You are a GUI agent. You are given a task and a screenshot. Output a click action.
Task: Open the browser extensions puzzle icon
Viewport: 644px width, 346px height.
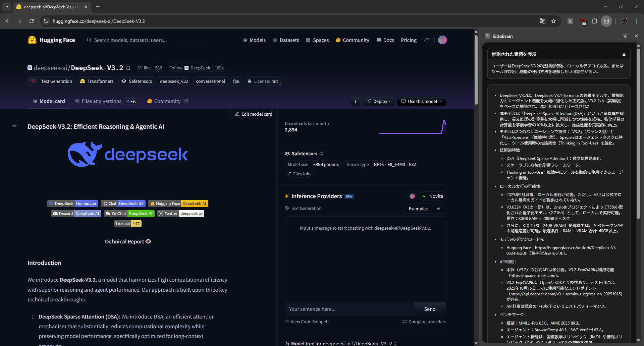(594, 21)
